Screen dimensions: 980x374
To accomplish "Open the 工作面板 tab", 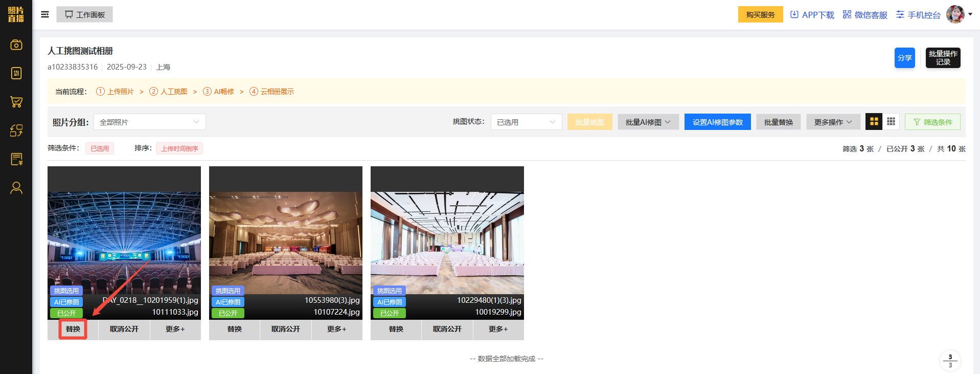I will pyautogui.click(x=85, y=14).
